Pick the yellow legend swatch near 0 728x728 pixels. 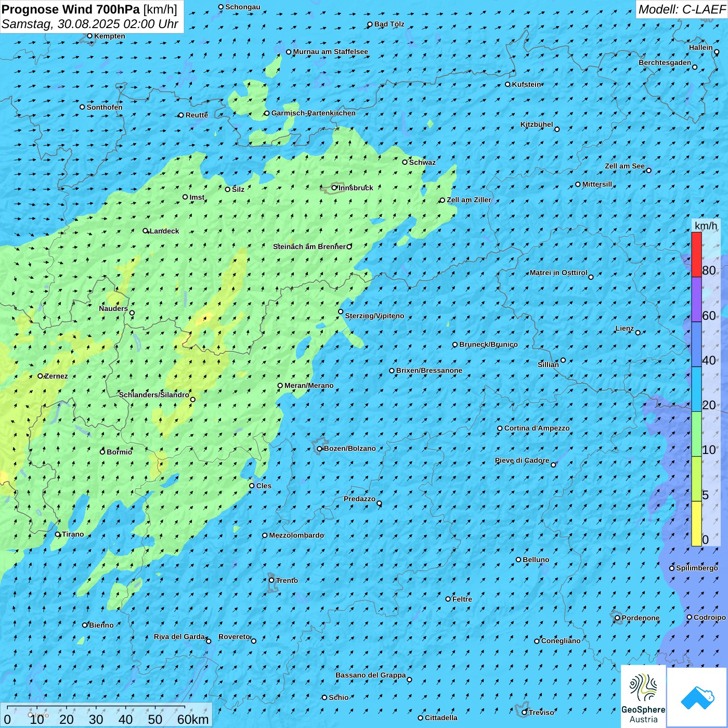tap(696, 524)
